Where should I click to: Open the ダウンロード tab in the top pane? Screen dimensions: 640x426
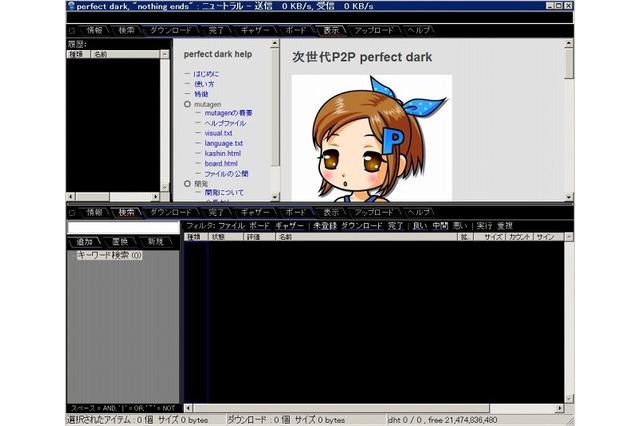tap(170, 30)
